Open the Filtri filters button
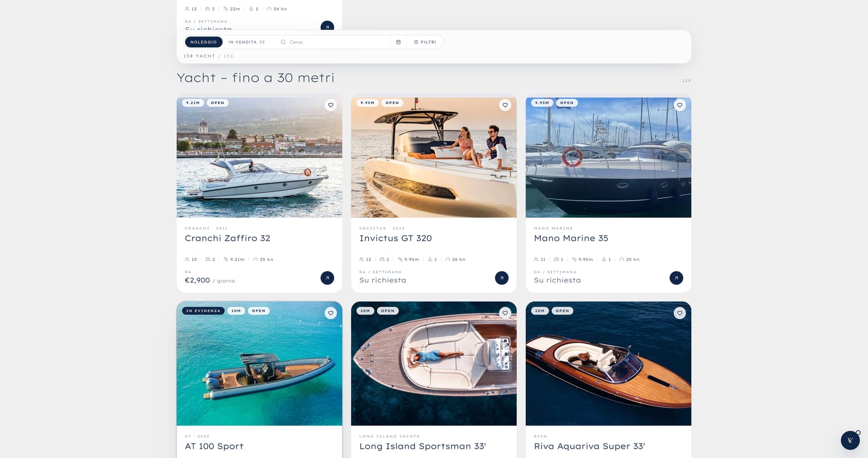 coord(425,42)
